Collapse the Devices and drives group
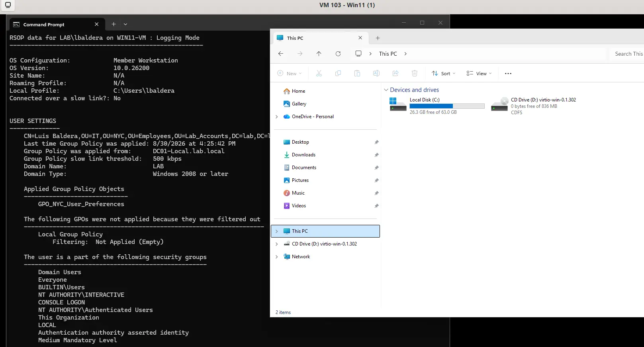644x347 pixels. tap(386, 90)
